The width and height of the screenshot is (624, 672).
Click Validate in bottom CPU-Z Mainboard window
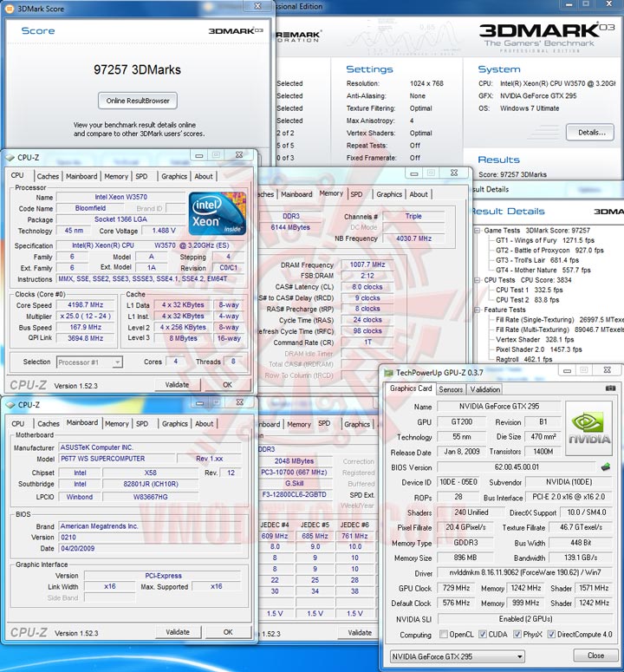178,632
